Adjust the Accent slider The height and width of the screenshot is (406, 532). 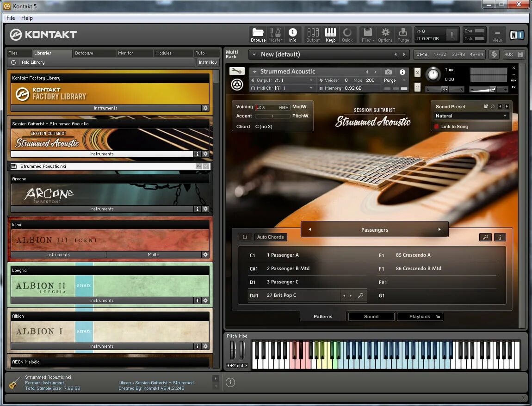tap(272, 116)
